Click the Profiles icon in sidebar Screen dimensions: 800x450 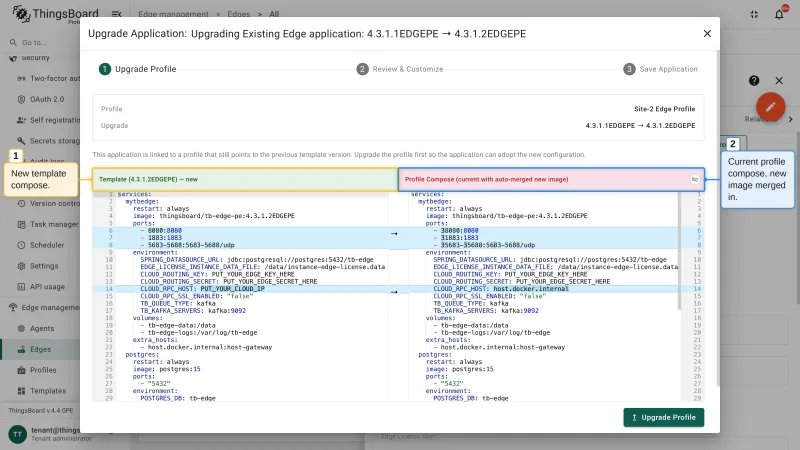click(x=21, y=370)
